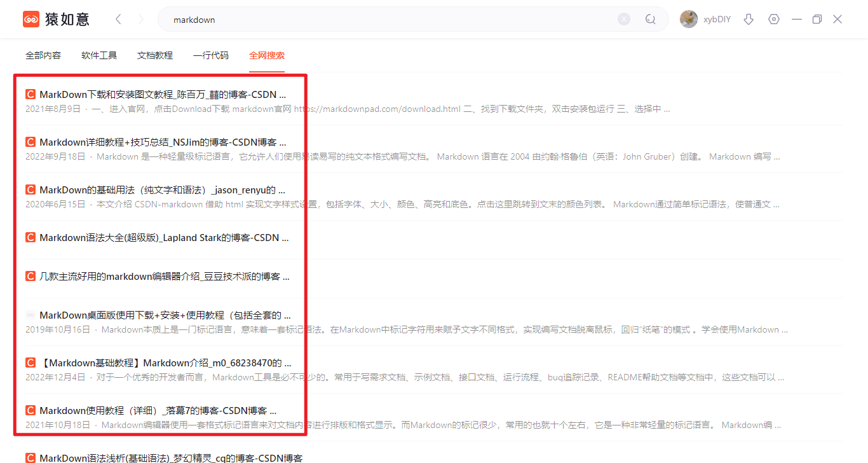Click the 2022年12月4日 description snippet
This screenshot has width=868, height=463.
(x=405, y=377)
